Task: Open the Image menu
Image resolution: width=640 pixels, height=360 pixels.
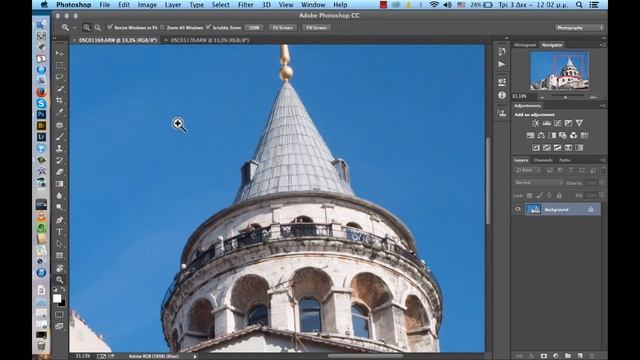Action: tap(147, 5)
